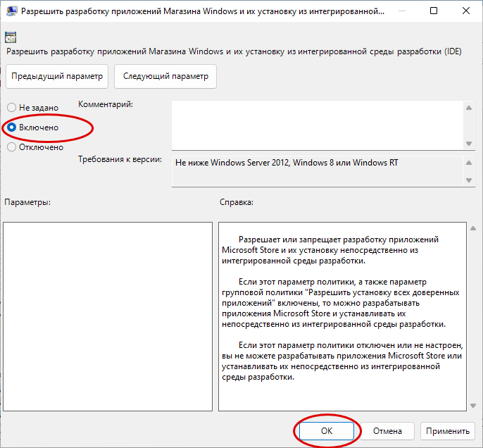Click the "Требования к версии:" label

tap(120, 159)
